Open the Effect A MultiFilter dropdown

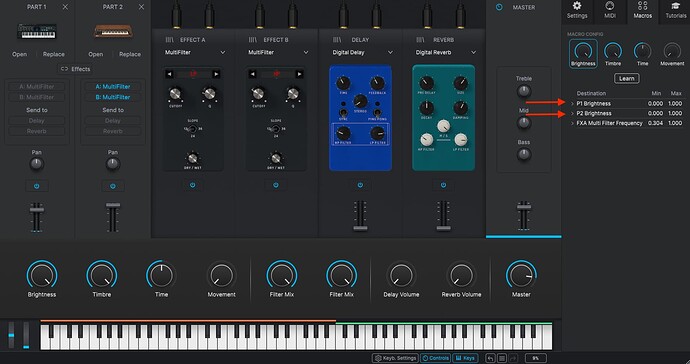(195, 52)
